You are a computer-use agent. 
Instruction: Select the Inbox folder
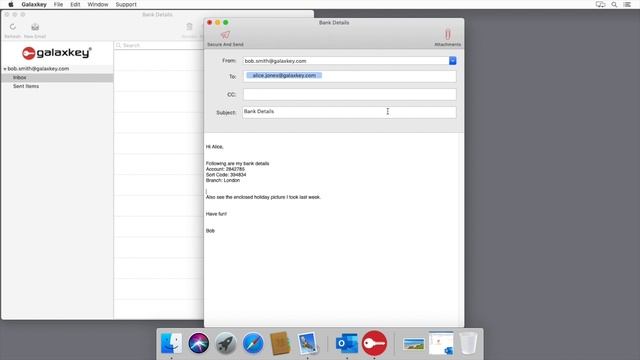point(57,78)
